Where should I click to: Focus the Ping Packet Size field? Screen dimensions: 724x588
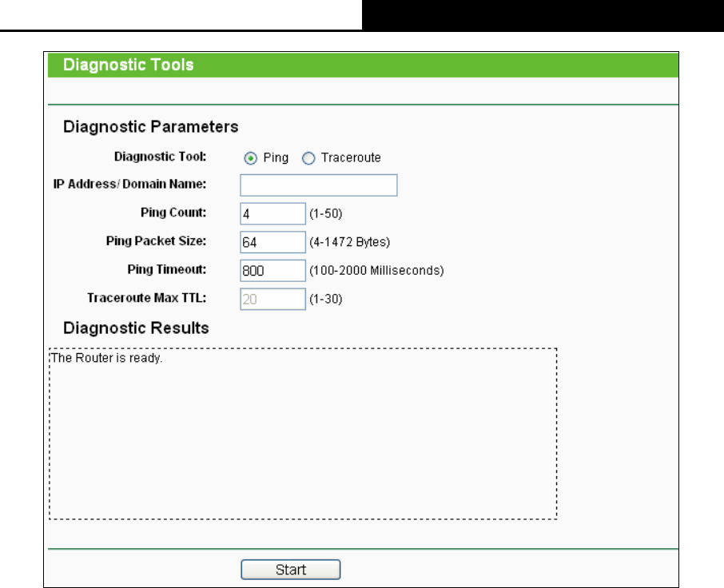272,242
